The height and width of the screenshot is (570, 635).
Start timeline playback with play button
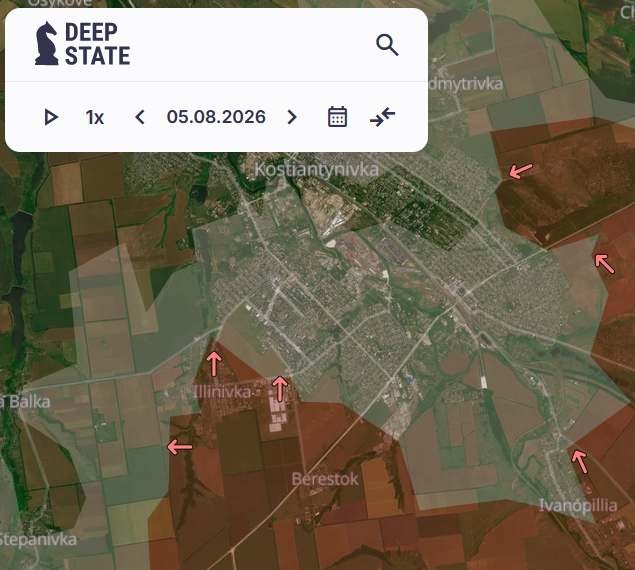click(x=51, y=117)
